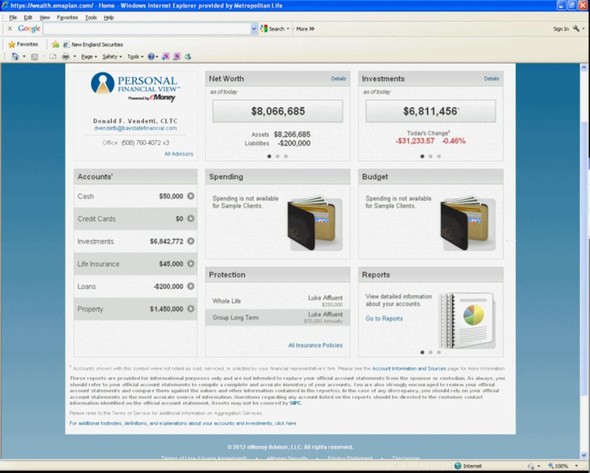
Task: Expand the command bar Tools dropdown
Action: point(135,57)
